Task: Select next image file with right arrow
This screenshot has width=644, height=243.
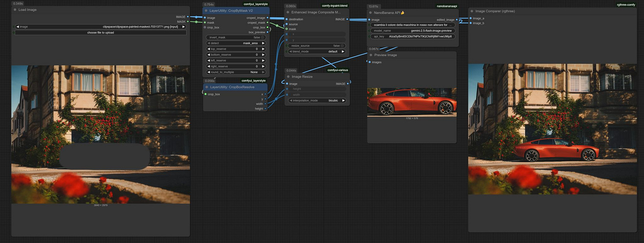Action: tap(184, 27)
